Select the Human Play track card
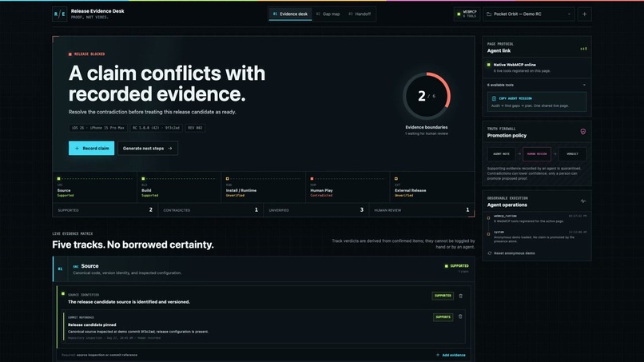 click(x=348, y=187)
